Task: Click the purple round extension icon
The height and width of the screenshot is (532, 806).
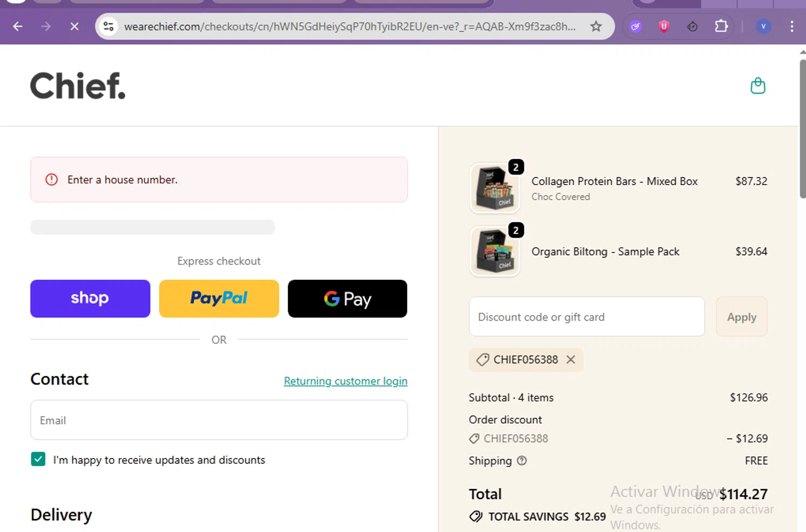Action: (x=636, y=26)
